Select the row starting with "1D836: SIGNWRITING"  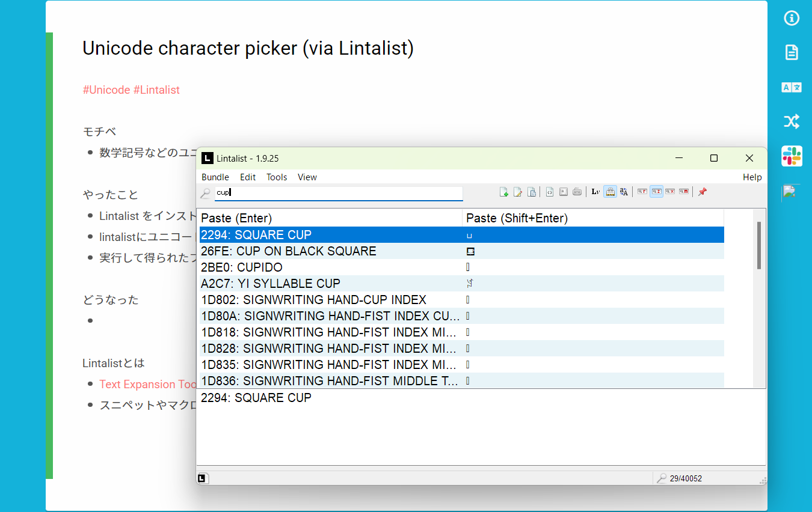[x=461, y=380]
